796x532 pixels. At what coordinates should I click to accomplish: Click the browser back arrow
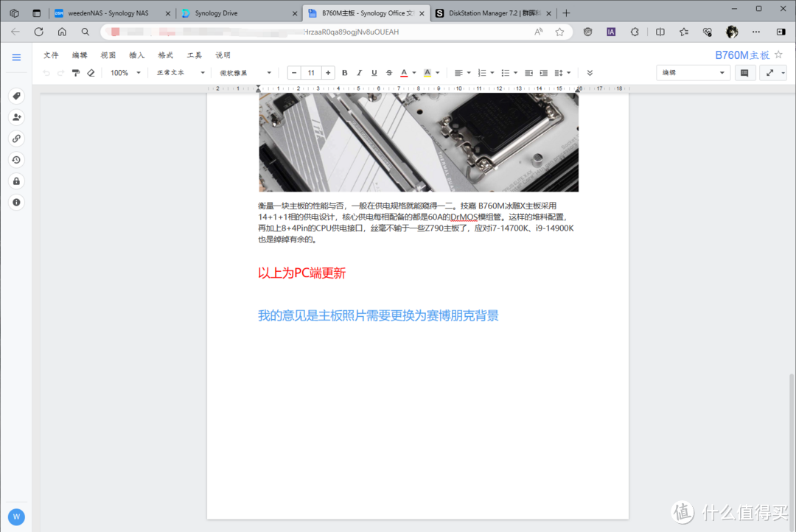coord(15,32)
